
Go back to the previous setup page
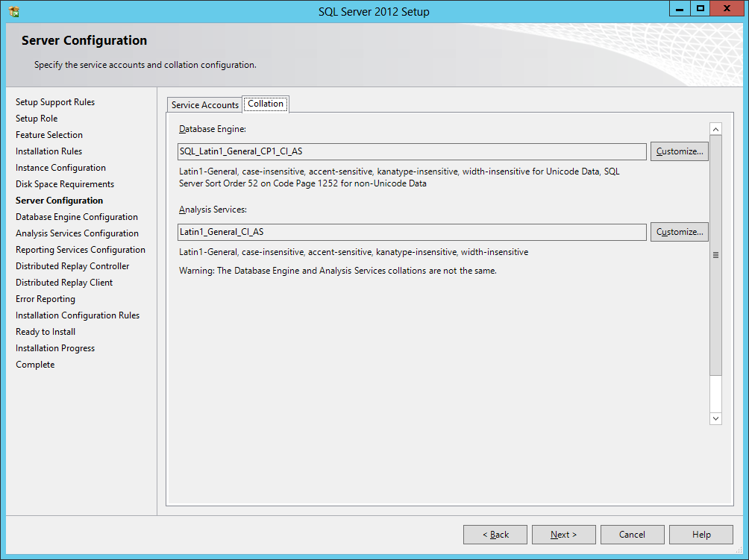[495, 535]
